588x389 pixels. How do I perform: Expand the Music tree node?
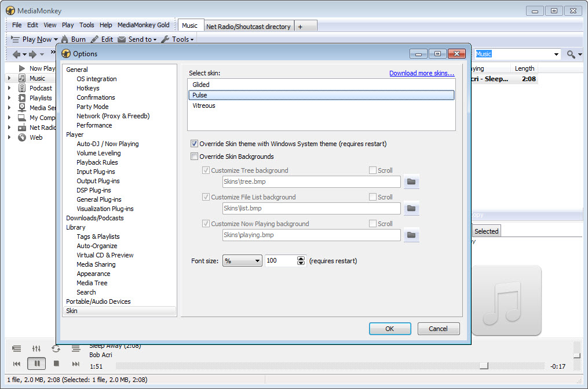click(9, 78)
